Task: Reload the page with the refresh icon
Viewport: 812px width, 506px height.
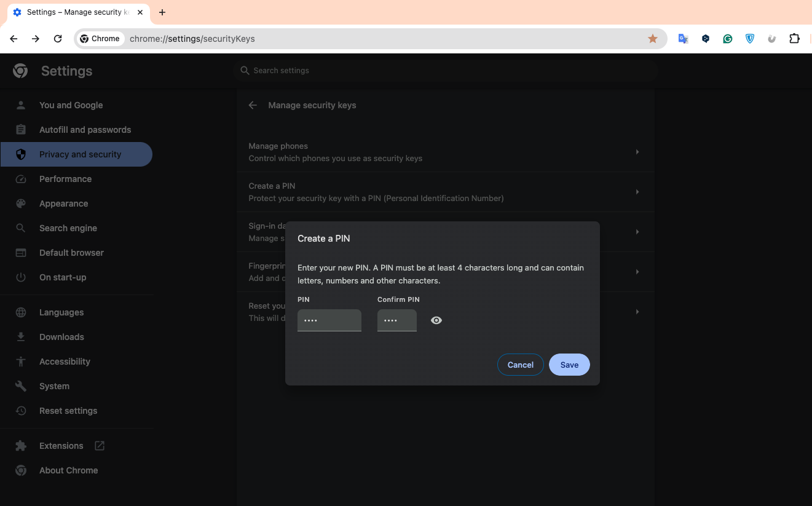Action: click(58, 39)
